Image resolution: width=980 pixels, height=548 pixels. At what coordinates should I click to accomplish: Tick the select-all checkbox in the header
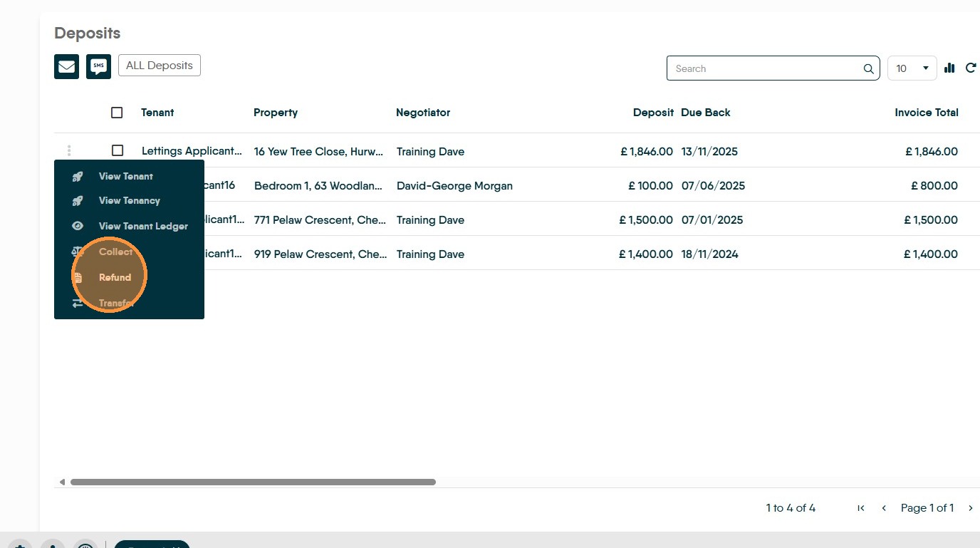tap(118, 113)
